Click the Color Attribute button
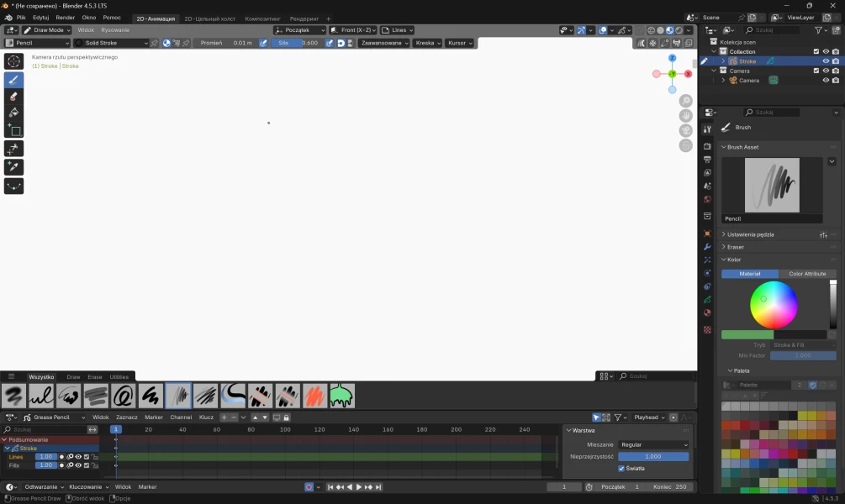This screenshot has width=845, height=504. [807, 274]
